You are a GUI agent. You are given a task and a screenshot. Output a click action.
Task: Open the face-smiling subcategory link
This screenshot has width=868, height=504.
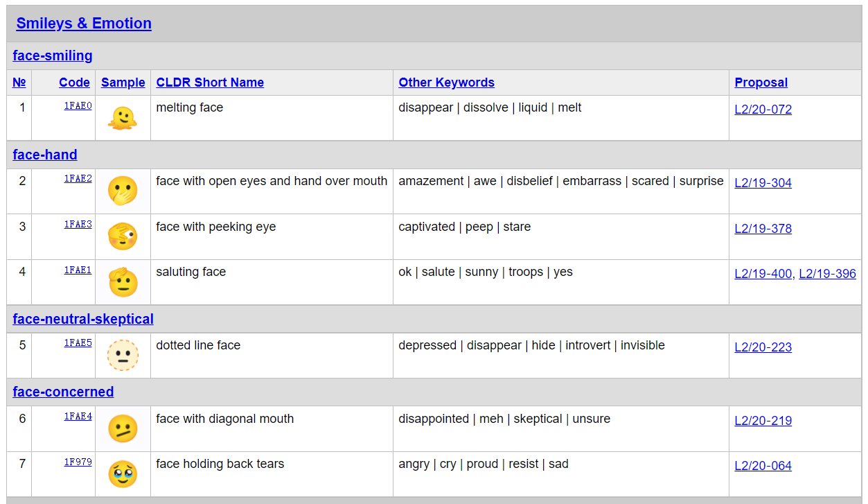coord(53,55)
